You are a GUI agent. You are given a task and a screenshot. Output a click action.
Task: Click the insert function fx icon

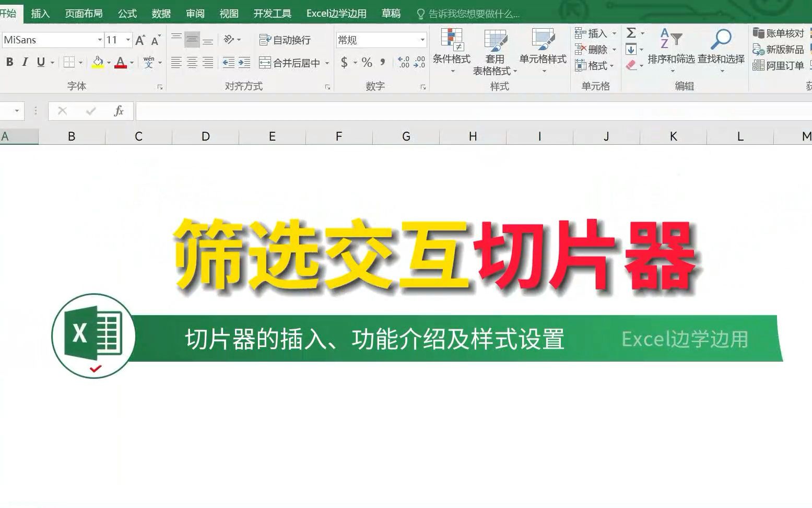click(x=119, y=111)
